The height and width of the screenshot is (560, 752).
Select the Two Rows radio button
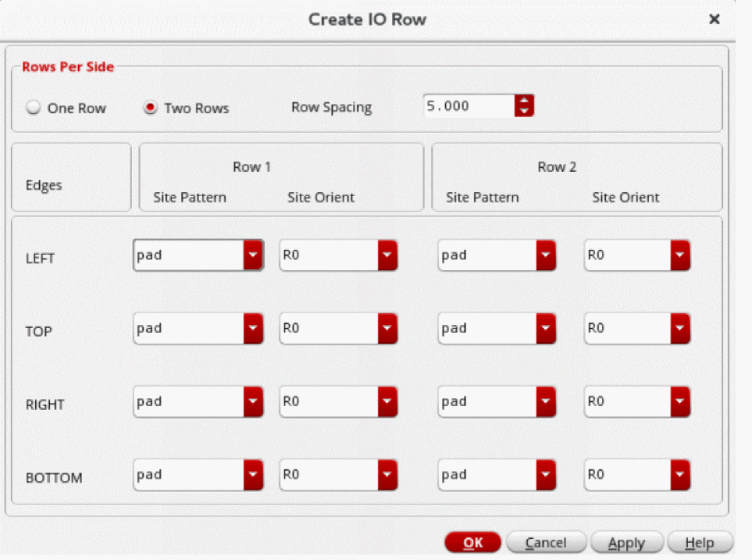click(x=151, y=109)
